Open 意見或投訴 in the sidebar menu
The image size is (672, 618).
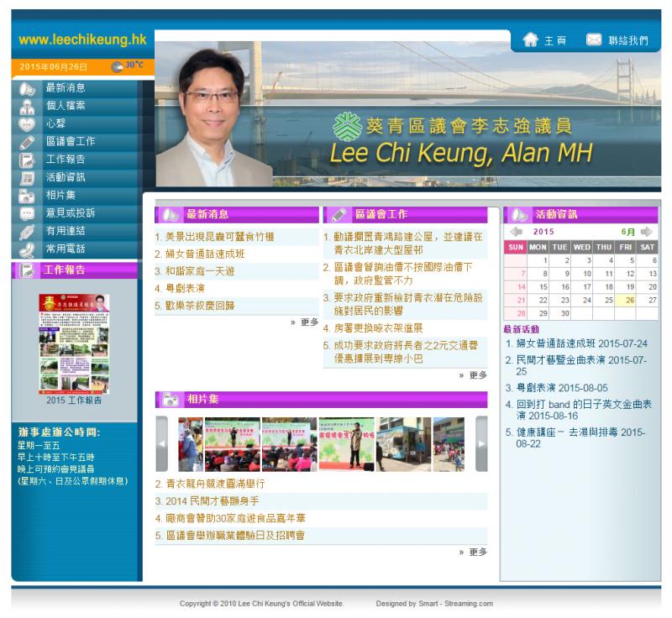pyautogui.click(x=71, y=213)
